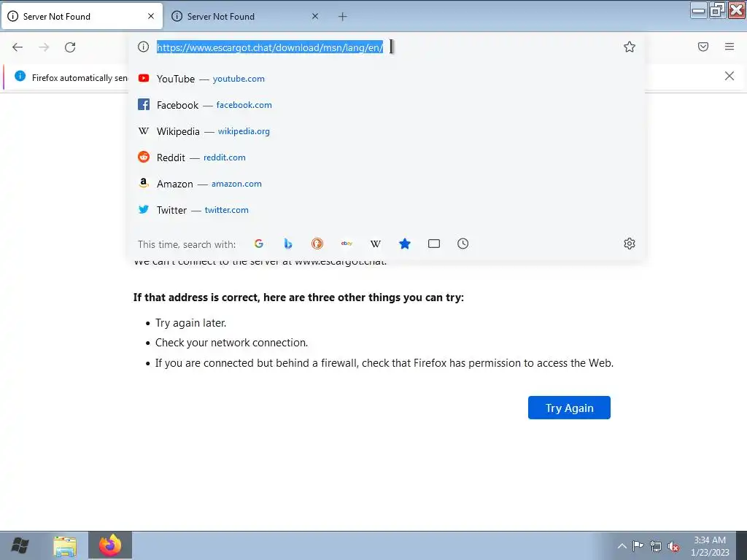747x560 pixels.
Task: Click 'Check your network connection.' text
Action: tap(231, 343)
